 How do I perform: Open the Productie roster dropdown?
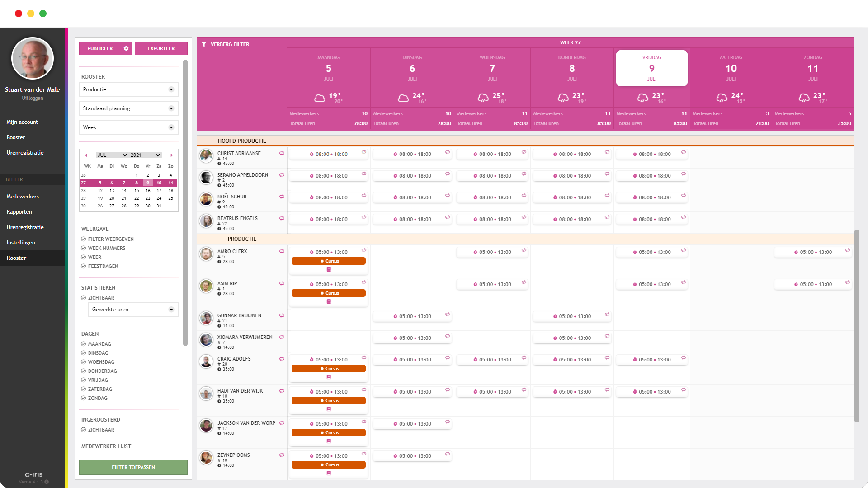pos(128,89)
